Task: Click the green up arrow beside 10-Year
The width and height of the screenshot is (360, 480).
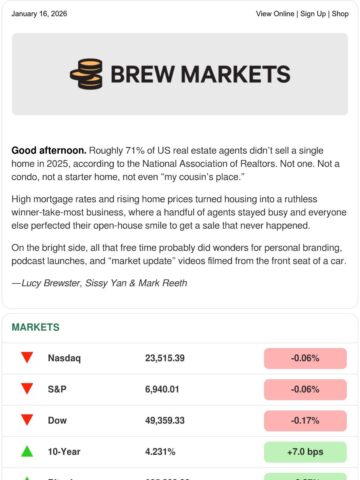Action: tap(27, 451)
